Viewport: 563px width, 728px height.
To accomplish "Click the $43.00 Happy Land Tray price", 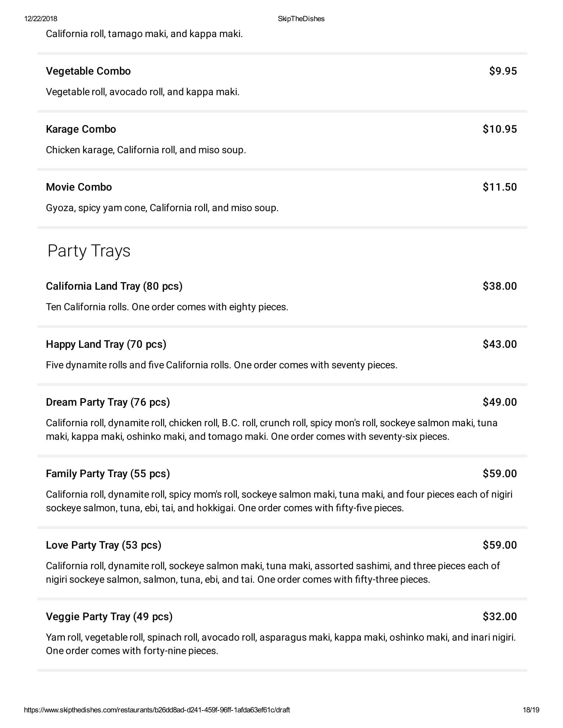I will coord(500,344).
